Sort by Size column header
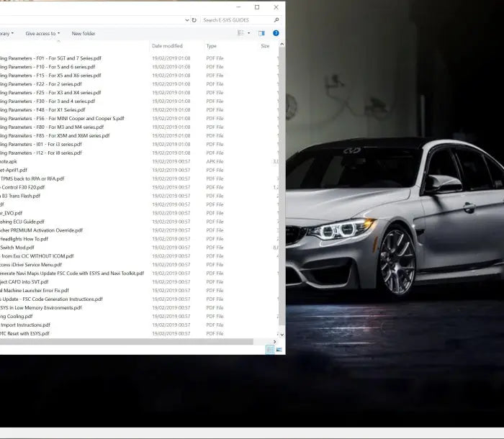 coord(265,46)
